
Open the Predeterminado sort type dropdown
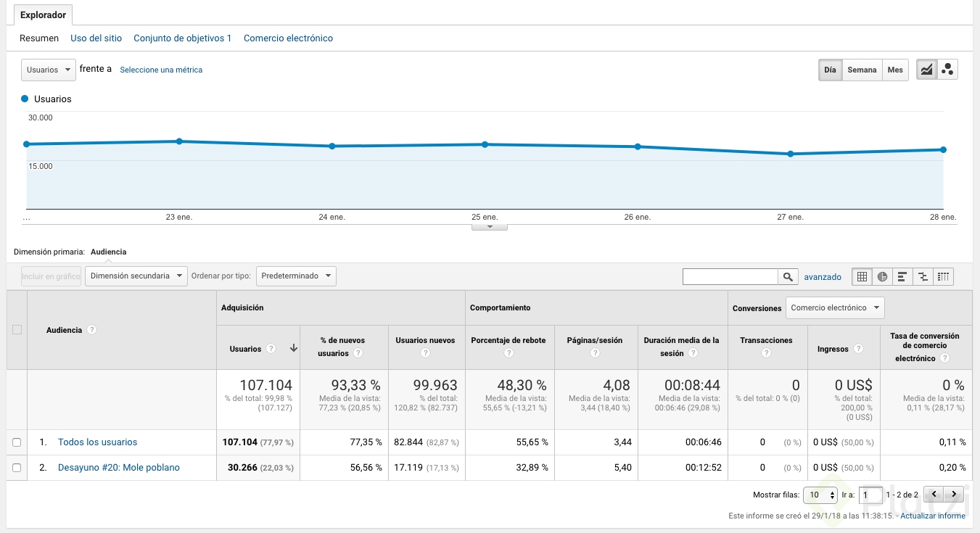click(x=296, y=276)
